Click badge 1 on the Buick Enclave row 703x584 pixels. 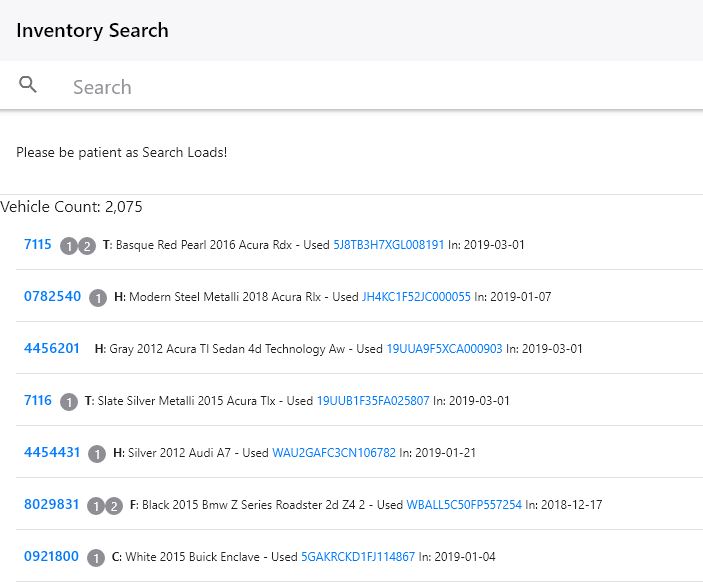[95, 558]
